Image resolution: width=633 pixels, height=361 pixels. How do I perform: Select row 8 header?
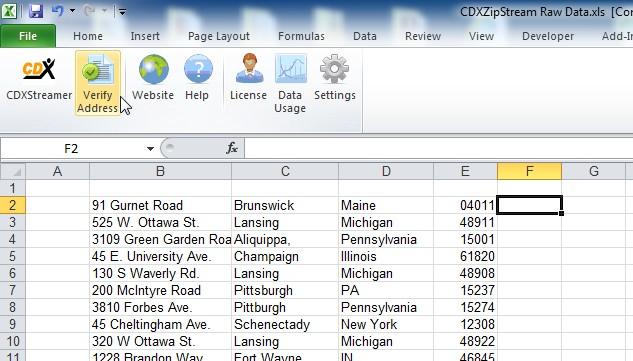(x=13, y=307)
